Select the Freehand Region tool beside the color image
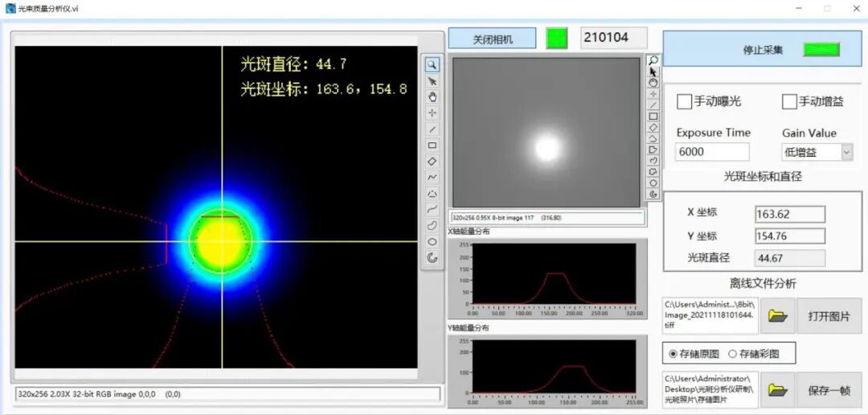This screenshot has width=868, height=415. pos(432,225)
